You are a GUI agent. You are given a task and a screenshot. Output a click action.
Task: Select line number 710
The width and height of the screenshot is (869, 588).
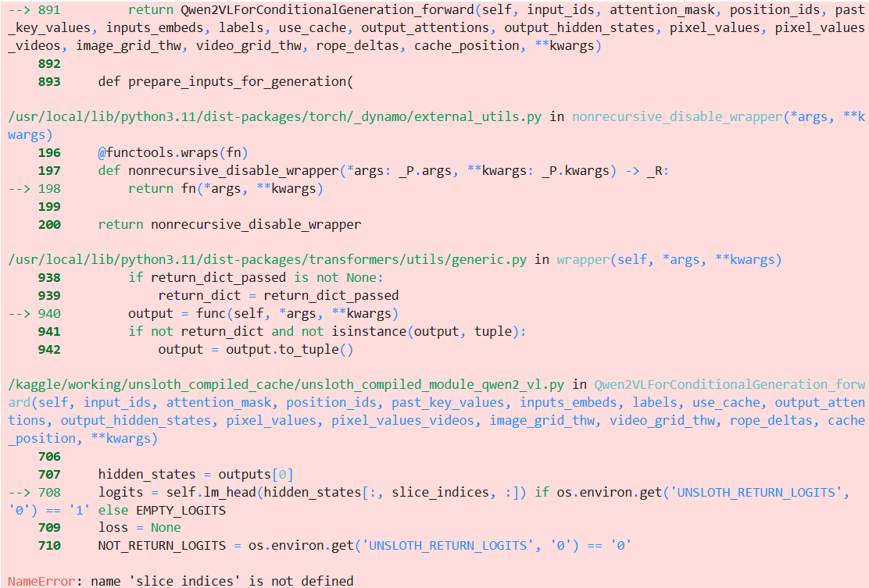coord(48,546)
